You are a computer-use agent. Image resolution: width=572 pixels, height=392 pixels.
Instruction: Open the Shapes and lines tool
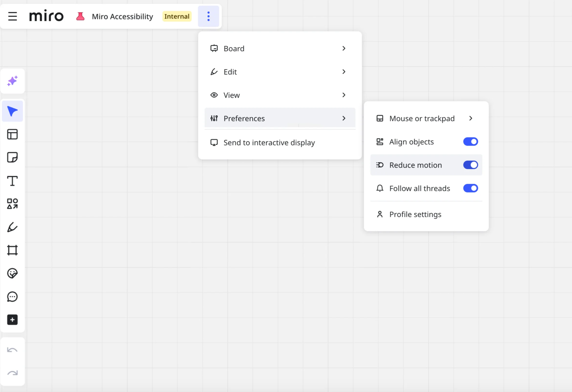[12, 204]
